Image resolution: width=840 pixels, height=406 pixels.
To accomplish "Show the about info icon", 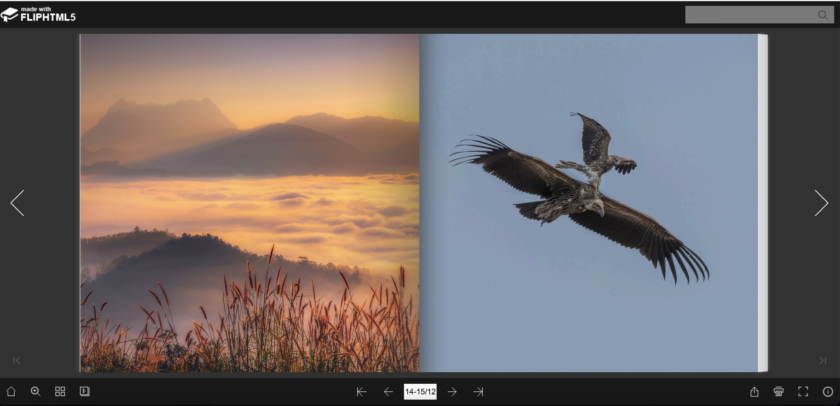I will [828, 392].
